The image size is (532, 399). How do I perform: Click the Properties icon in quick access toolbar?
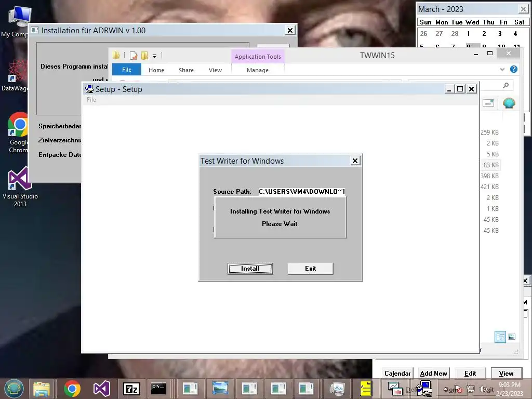click(x=134, y=55)
